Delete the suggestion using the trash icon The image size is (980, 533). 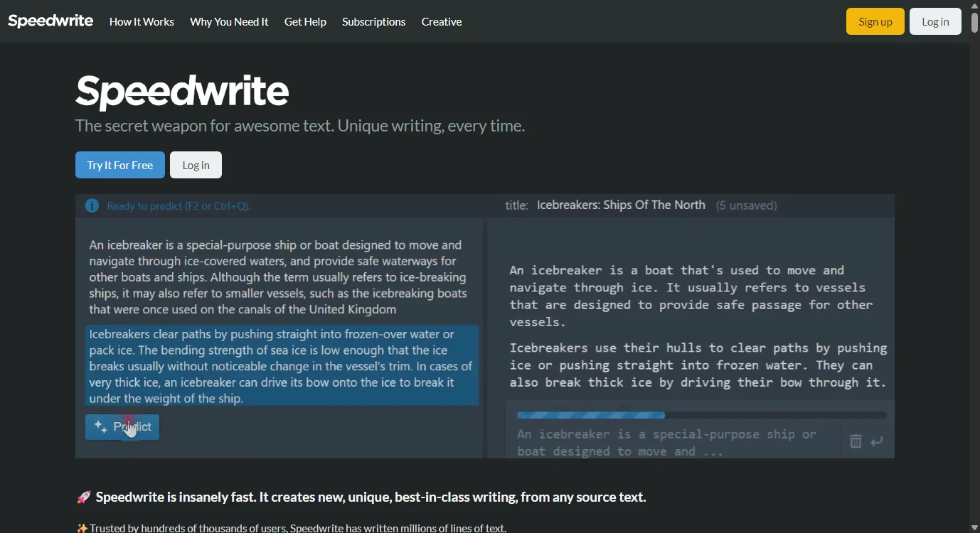[855, 441]
